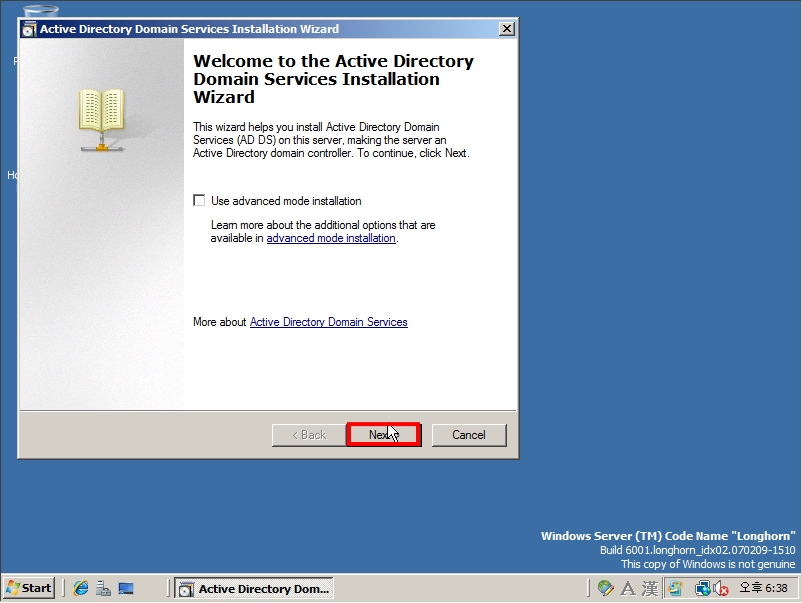802x603 pixels.
Task: Click the Hanja conversion icon
Action: tap(650, 589)
